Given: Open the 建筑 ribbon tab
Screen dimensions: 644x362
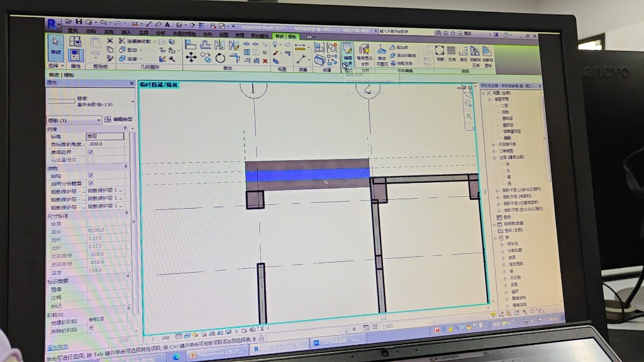Looking at the screenshot, I should tap(73, 31).
